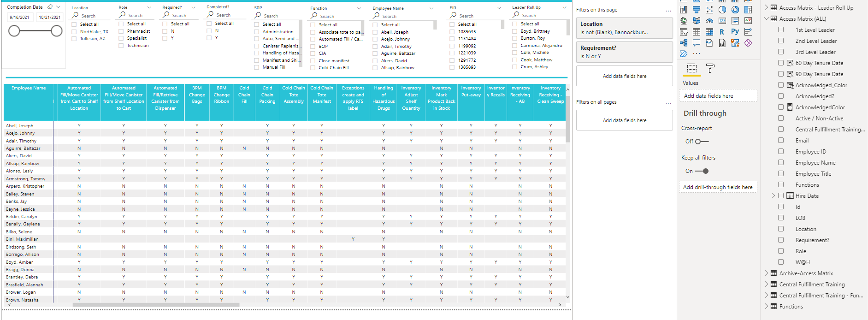
Task: Select the Matrix visual
Action: pyautogui.click(x=709, y=32)
